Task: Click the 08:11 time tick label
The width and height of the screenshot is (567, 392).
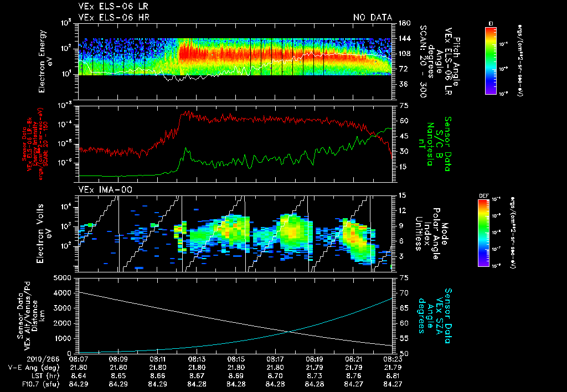Action: click(157, 359)
